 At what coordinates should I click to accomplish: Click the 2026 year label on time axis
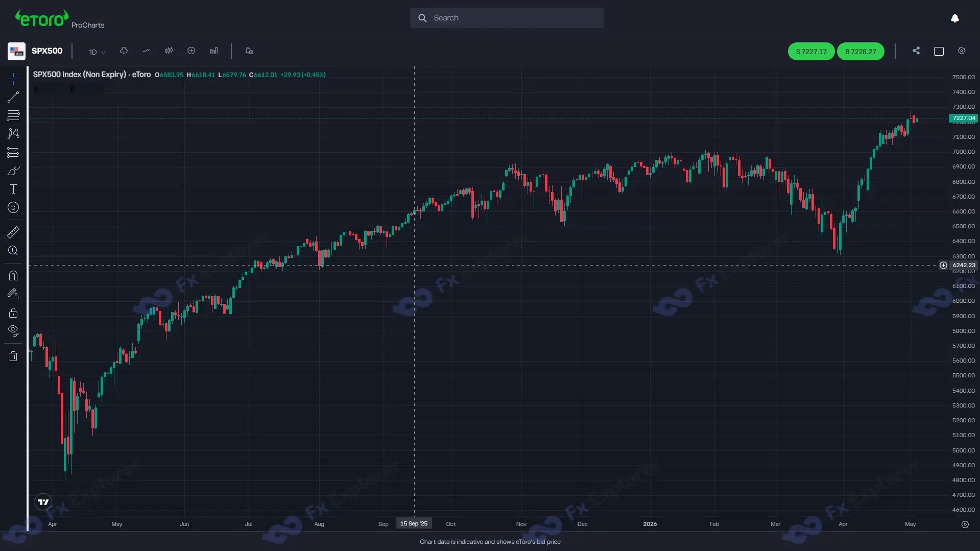[x=650, y=524]
